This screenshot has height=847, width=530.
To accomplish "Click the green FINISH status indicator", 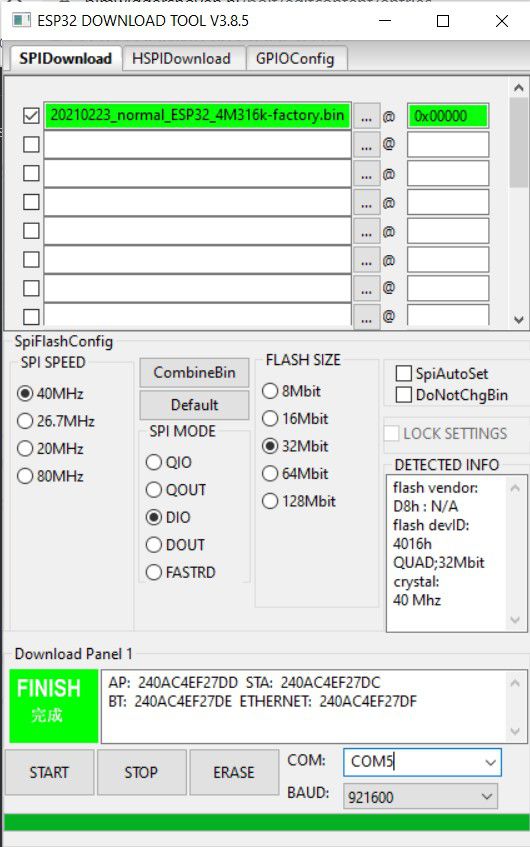I will (53, 706).
